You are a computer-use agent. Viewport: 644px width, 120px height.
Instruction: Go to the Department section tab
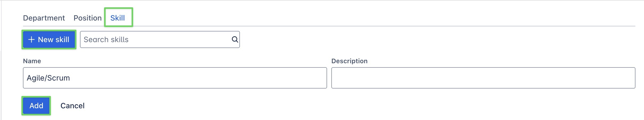44,18
